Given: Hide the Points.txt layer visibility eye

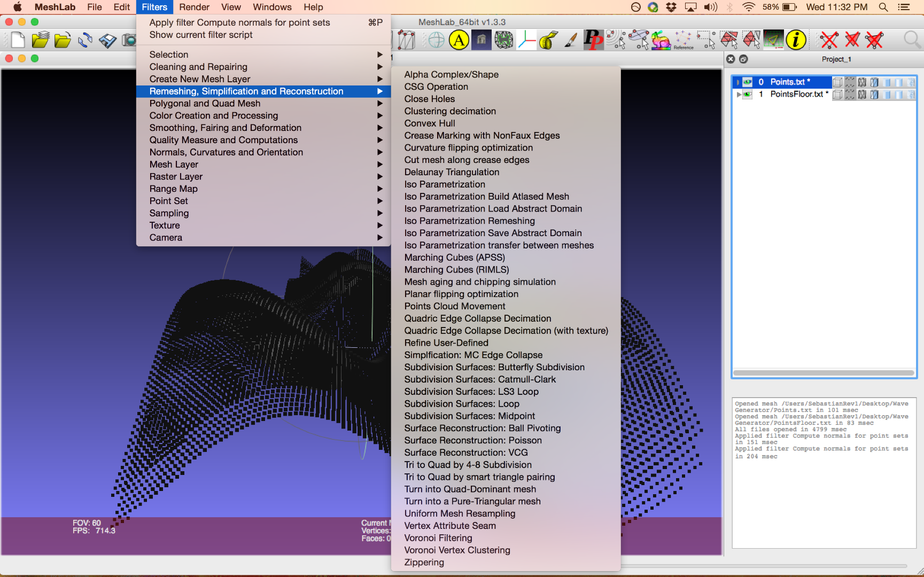Looking at the screenshot, I should coord(747,82).
